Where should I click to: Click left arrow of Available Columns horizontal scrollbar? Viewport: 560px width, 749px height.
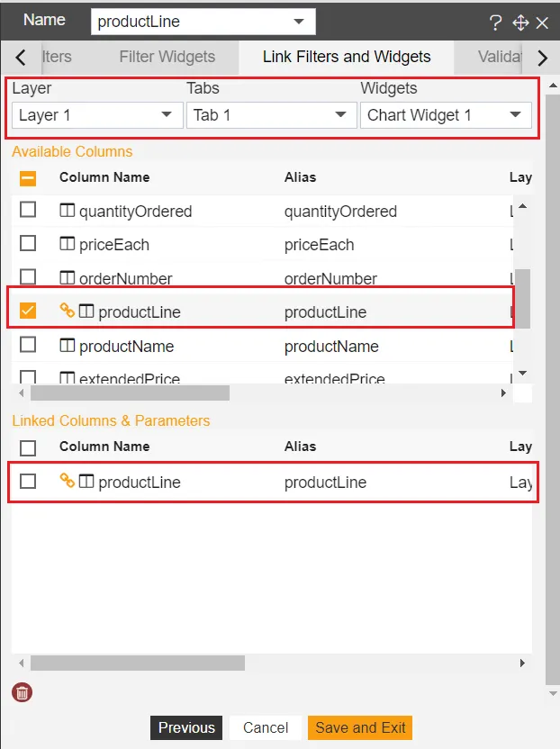tap(21, 393)
